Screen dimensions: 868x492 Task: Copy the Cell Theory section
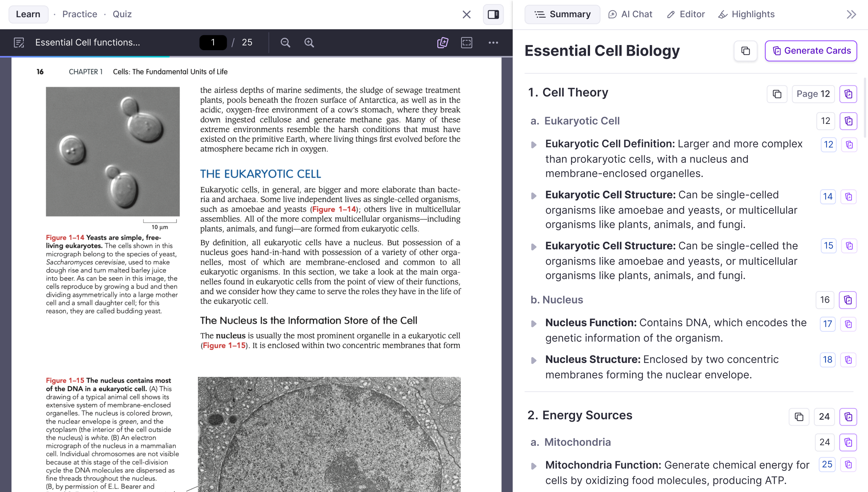pos(777,94)
